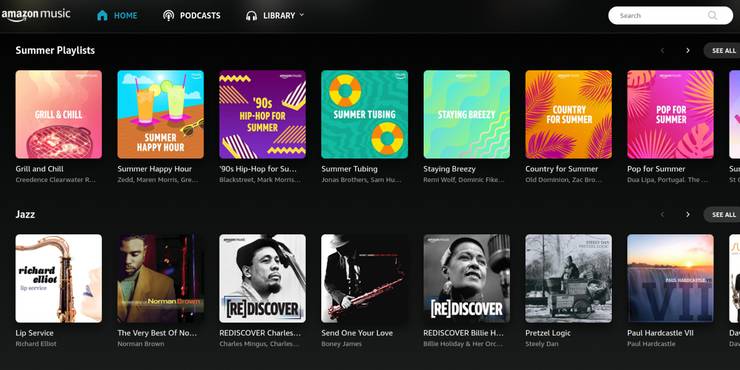Click the 'Grill and Chill' title link
This screenshot has width=740, height=370.
click(39, 169)
